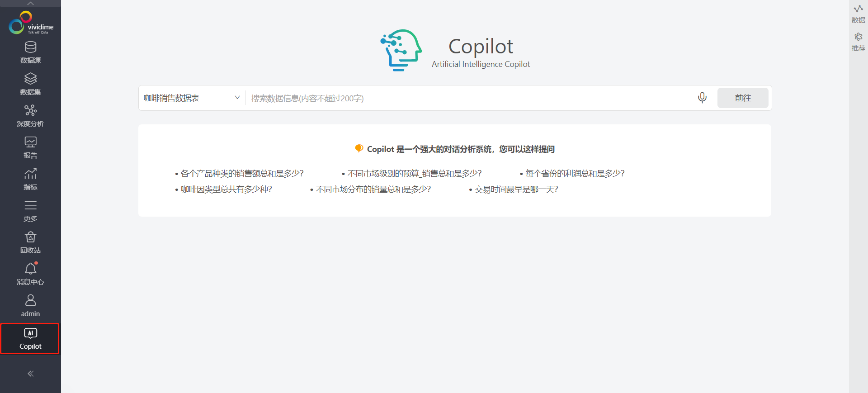The image size is (868, 393).
Task: Click the 前往 button
Action: click(743, 98)
